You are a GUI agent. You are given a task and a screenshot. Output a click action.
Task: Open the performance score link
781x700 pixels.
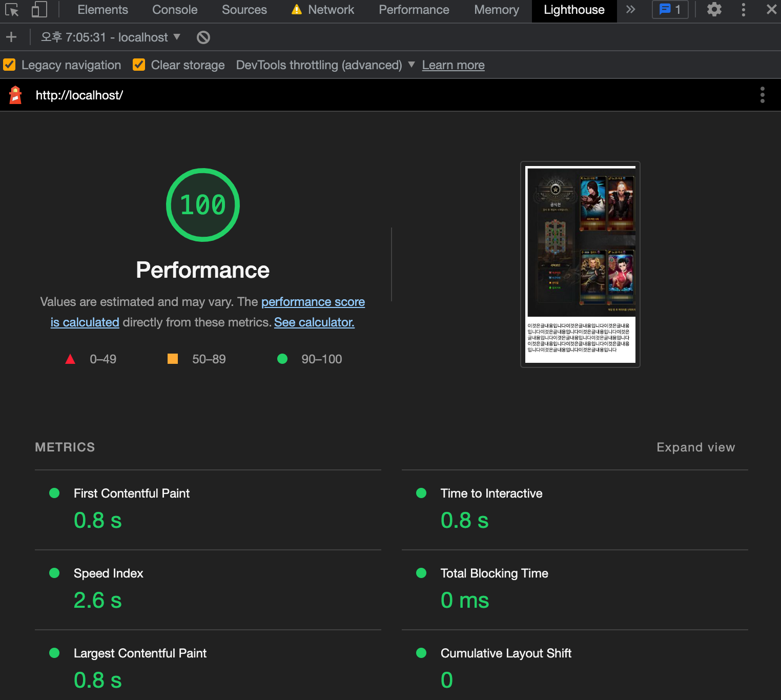313,302
